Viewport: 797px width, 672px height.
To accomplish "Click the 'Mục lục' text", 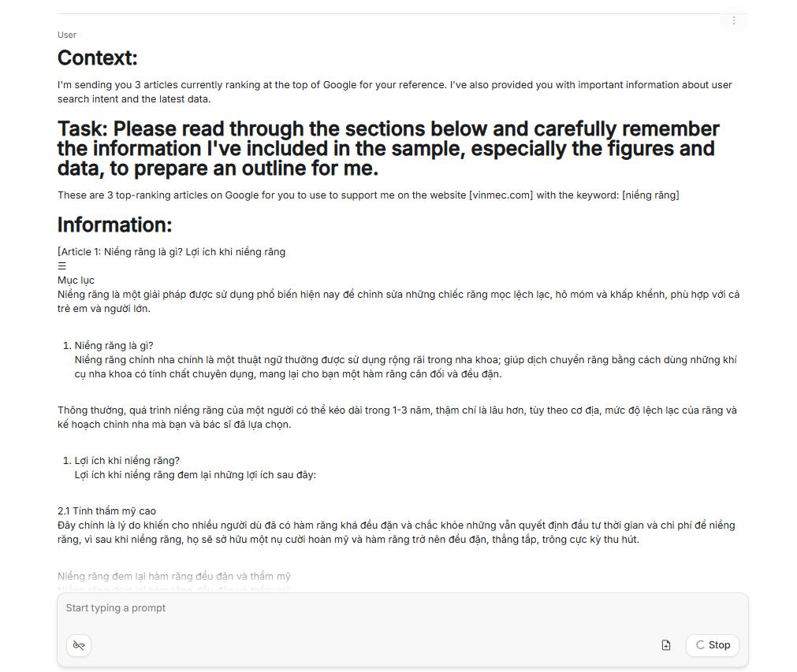I will click(x=76, y=280).
